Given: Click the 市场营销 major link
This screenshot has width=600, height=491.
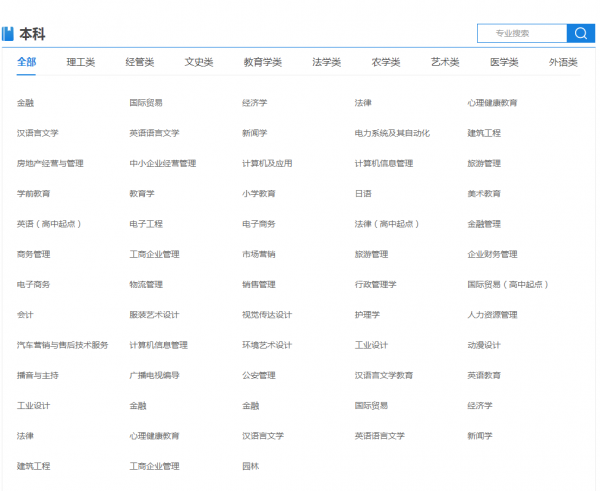Looking at the screenshot, I should point(259,254).
